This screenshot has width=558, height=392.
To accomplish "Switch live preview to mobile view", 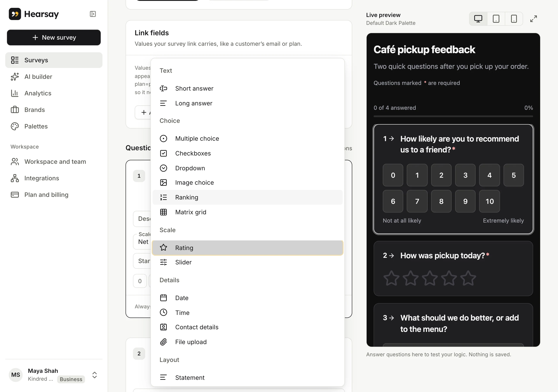I will coord(514,19).
